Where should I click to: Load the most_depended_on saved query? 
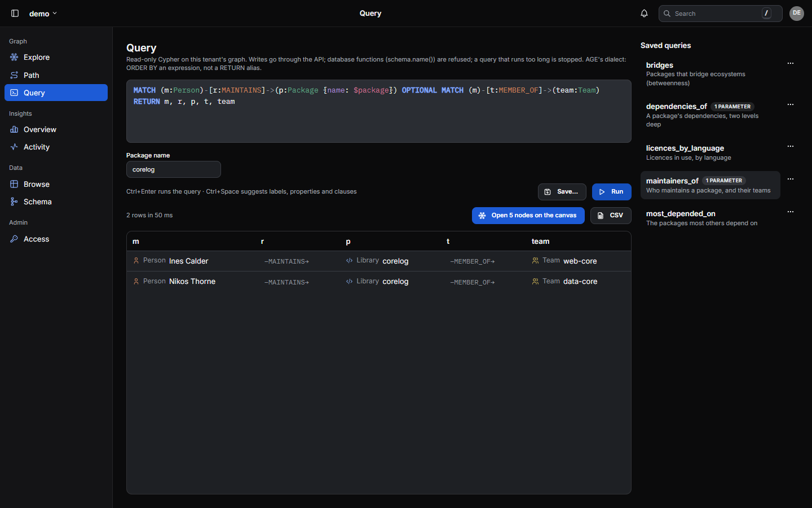tap(710, 218)
